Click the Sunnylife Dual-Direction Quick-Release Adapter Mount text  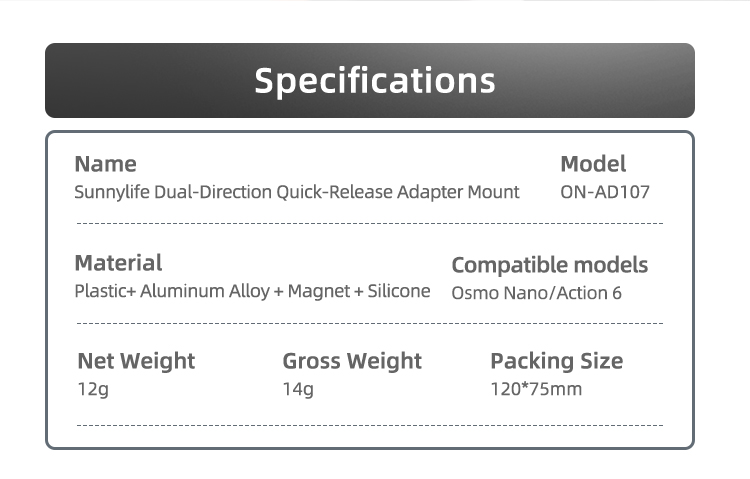297,192
